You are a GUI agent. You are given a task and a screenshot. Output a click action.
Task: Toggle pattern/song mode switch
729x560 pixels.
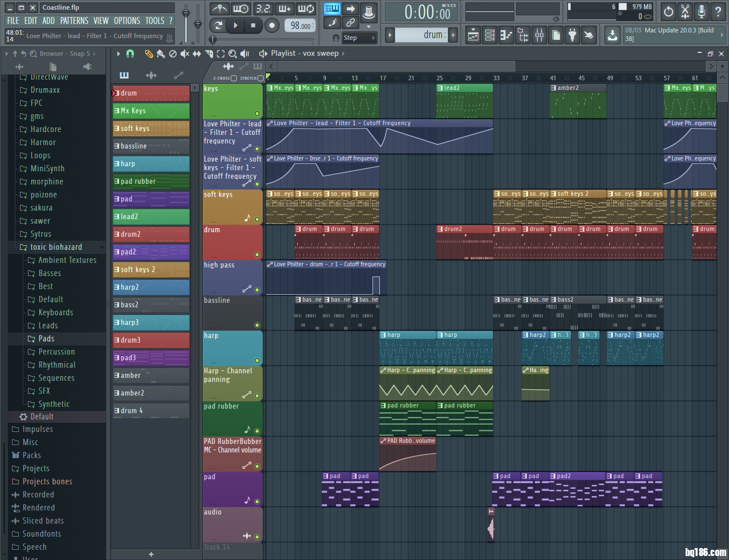(218, 25)
